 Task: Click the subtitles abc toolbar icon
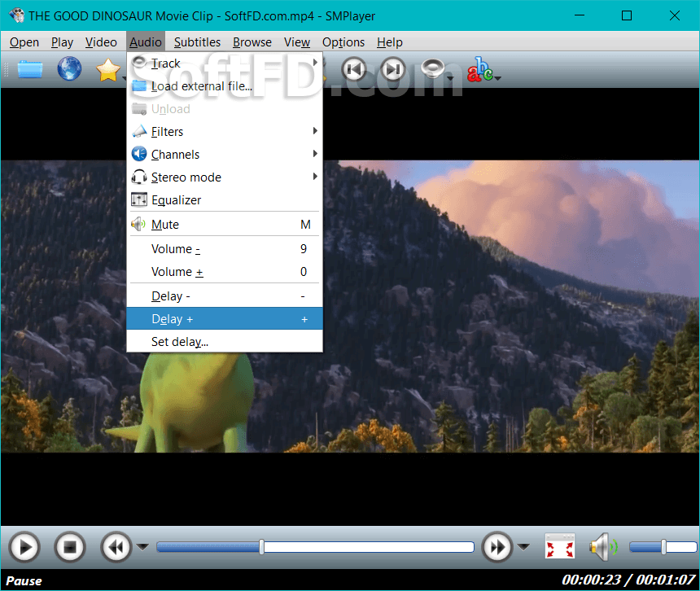pos(480,69)
